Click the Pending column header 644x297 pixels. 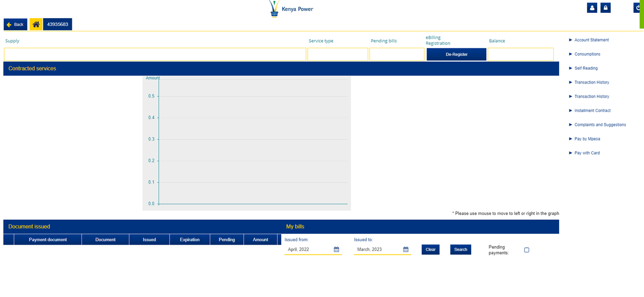tap(227, 240)
